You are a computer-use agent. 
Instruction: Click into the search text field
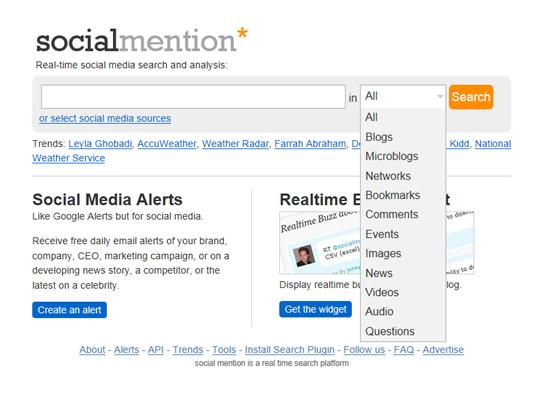click(193, 97)
